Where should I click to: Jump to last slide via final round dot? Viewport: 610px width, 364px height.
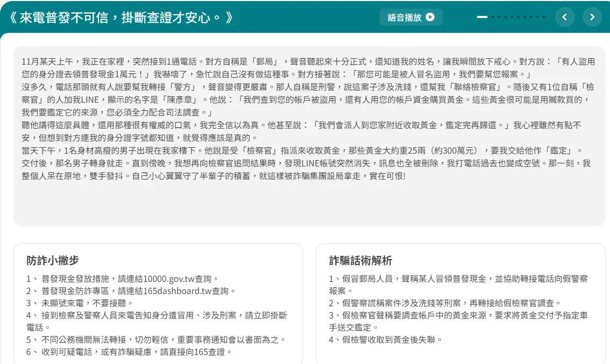(544, 17)
